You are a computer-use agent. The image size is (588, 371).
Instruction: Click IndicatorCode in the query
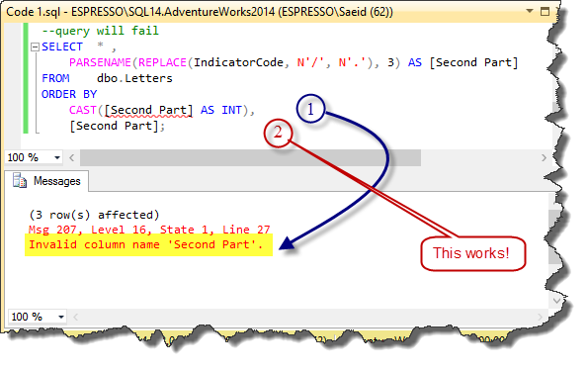point(238,62)
